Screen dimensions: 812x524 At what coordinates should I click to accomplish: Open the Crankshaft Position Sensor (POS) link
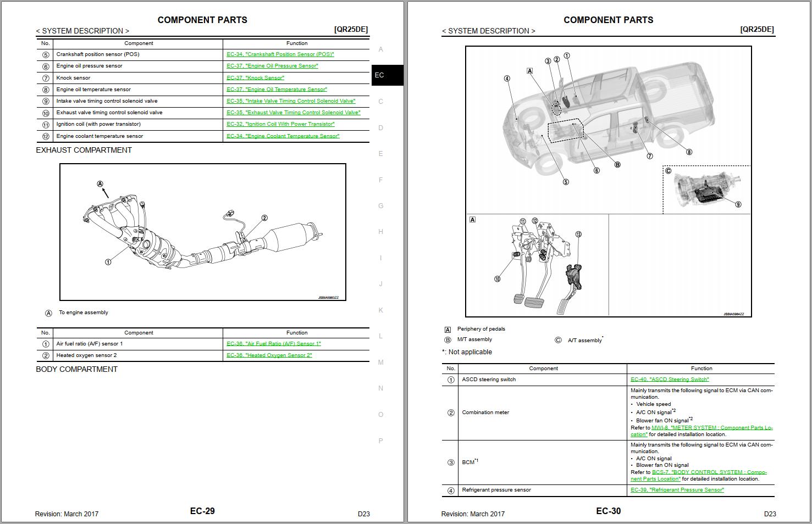(280, 54)
